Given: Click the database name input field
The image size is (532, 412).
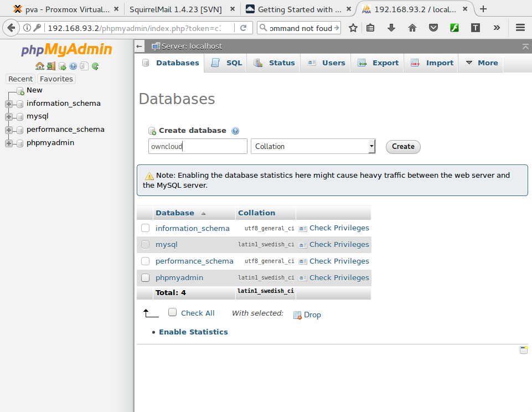Looking at the screenshot, I should tap(198, 146).
